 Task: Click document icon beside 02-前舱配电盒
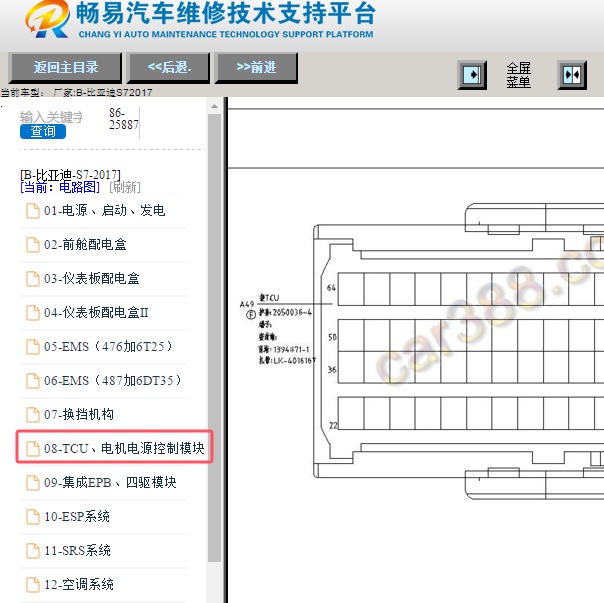[x=33, y=245]
